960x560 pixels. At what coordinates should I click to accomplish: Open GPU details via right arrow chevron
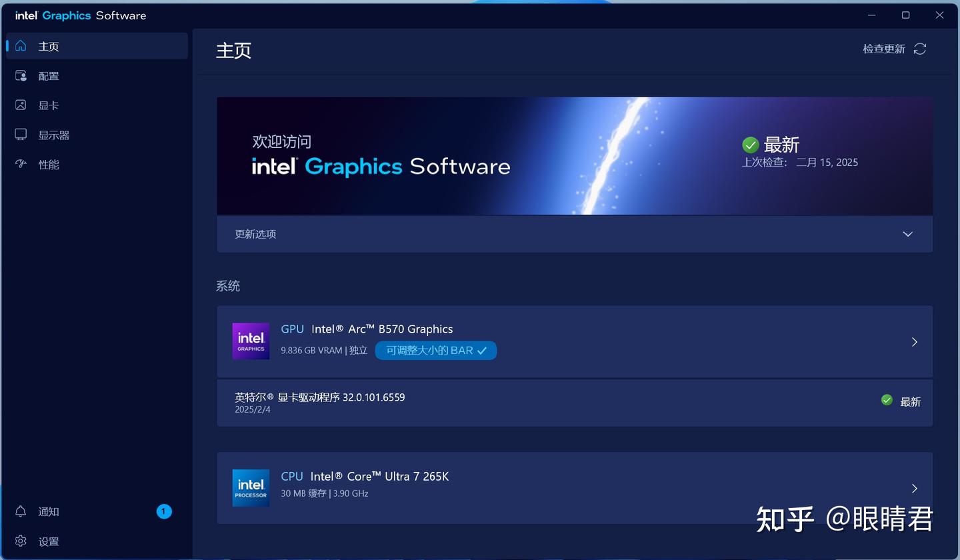point(914,341)
